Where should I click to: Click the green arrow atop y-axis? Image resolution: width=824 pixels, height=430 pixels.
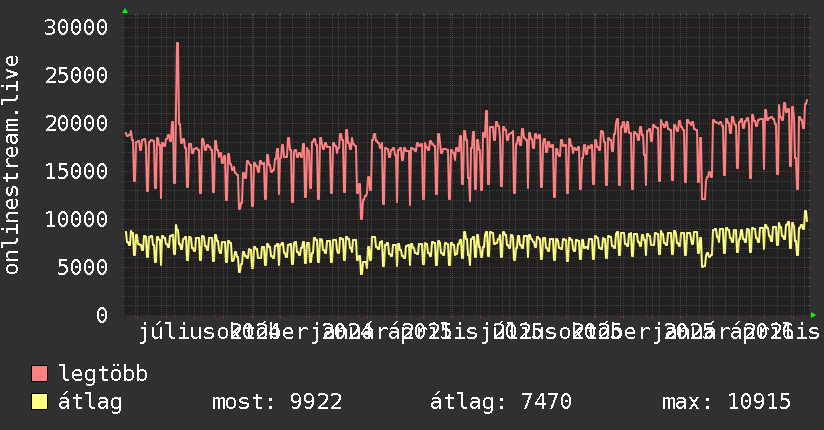click(125, 11)
